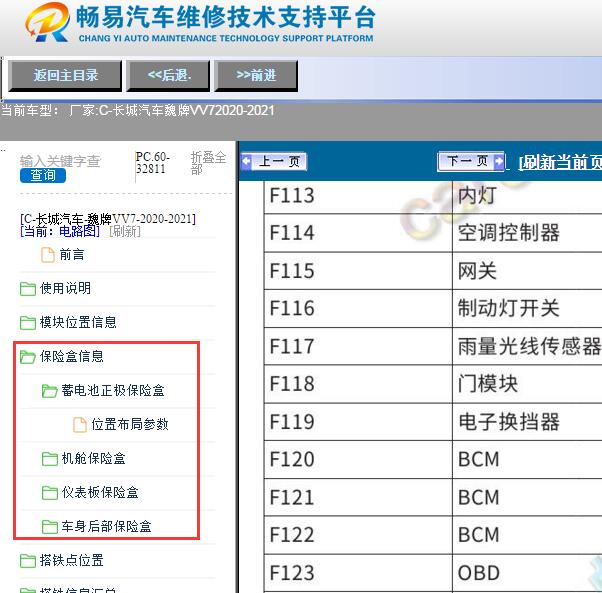This screenshot has height=593, width=602.
Task: Click the F116 table cell
Action: coord(358,309)
